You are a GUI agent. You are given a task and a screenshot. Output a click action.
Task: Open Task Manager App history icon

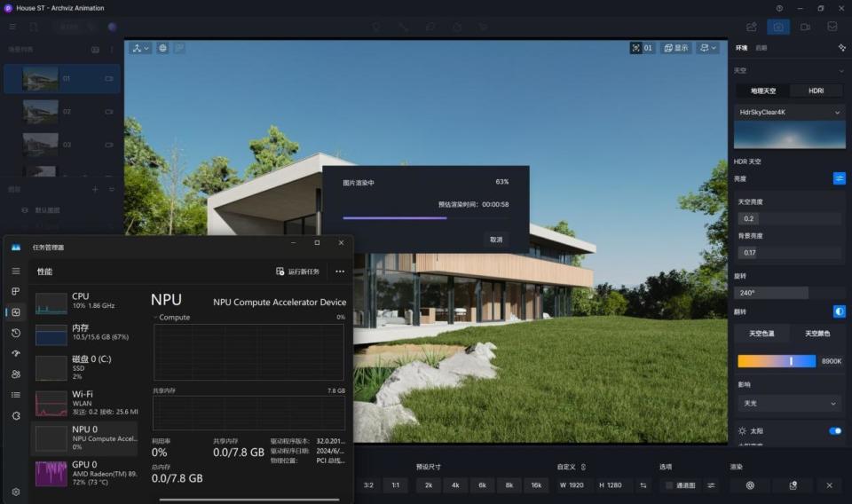(x=16, y=333)
